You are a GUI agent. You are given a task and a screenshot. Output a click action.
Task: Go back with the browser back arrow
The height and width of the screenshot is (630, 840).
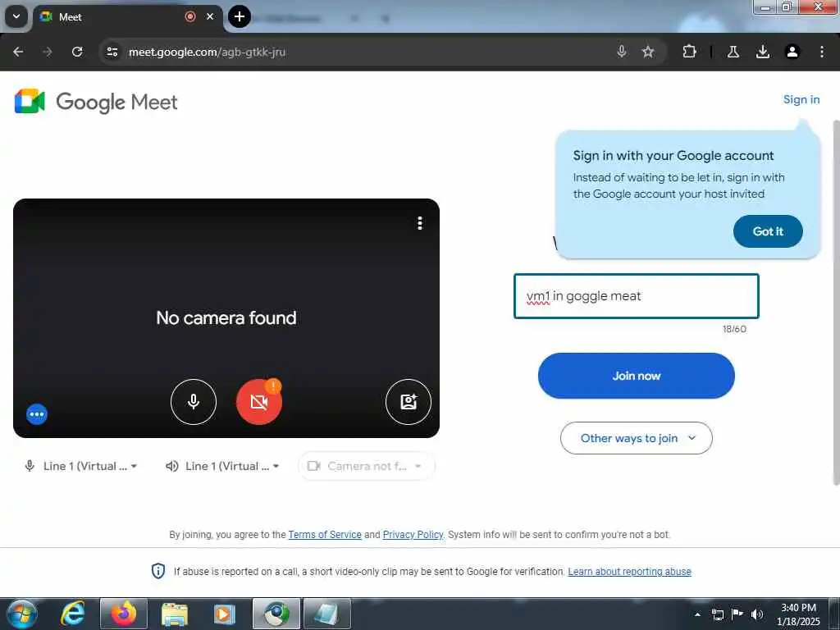click(x=18, y=52)
